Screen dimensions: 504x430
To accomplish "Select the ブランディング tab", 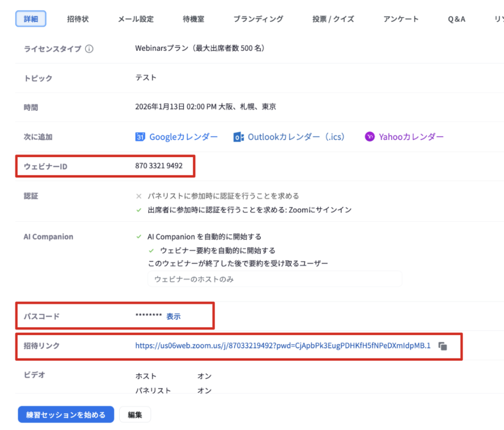I will pos(258,19).
